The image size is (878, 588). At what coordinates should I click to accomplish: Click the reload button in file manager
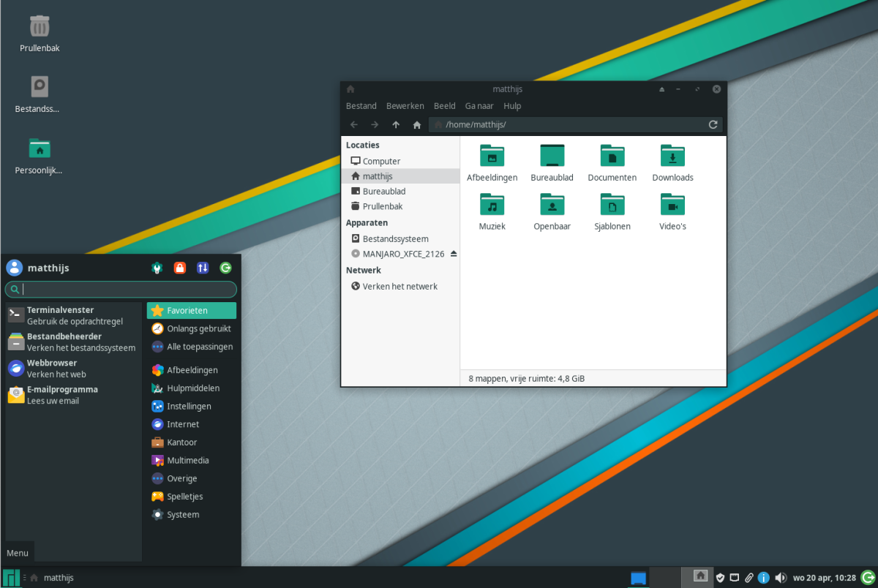point(713,125)
